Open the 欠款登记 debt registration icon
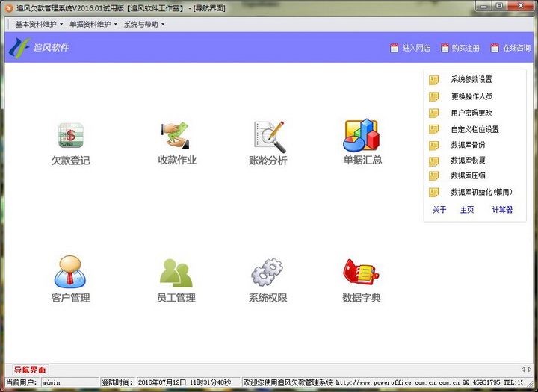This screenshot has height=392, width=538. tap(71, 135)
